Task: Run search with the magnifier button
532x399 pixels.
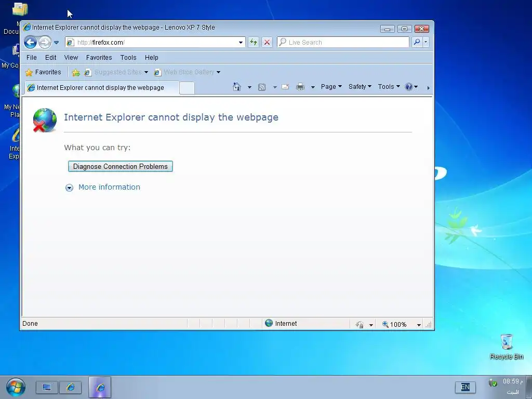Action: click(417, 42)
